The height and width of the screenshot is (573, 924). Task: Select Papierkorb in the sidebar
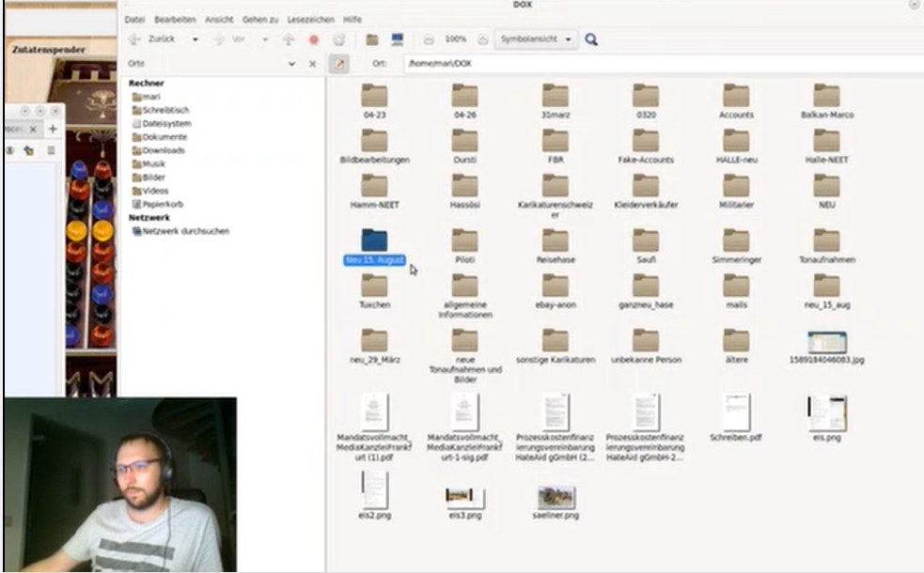pyautogui.click(x=163, y=204)
